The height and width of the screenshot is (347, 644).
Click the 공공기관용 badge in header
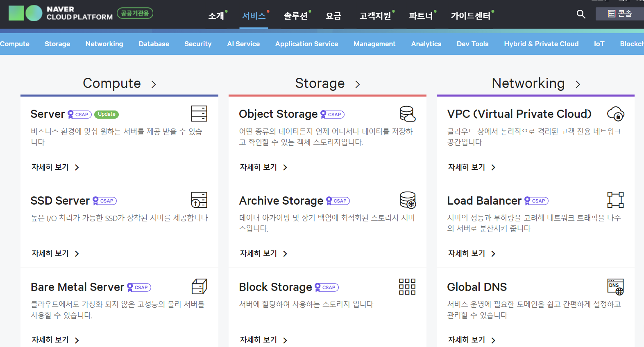tap(135, 14)
